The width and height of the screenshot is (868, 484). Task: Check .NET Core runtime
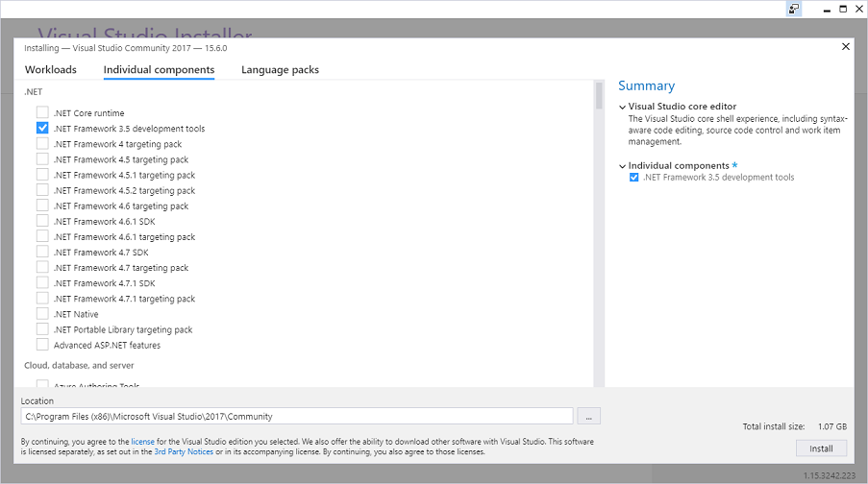click(x=42, y=112)
